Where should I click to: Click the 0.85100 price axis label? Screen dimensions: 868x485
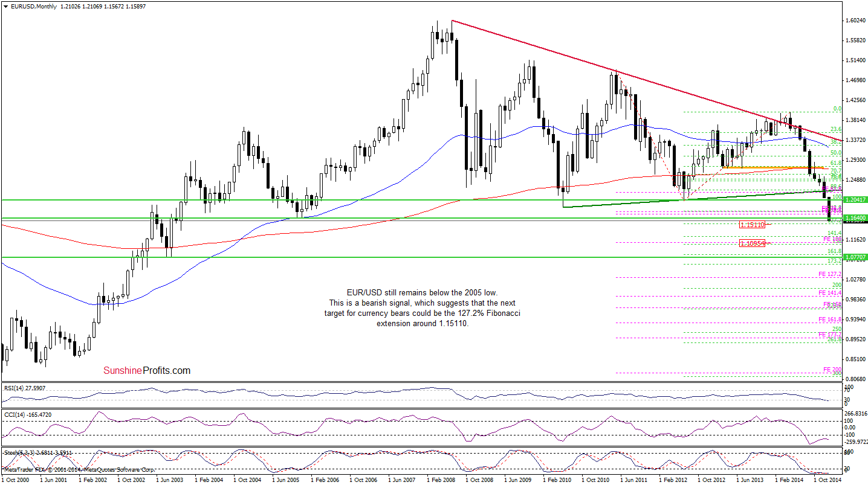[x=855, y=359]
